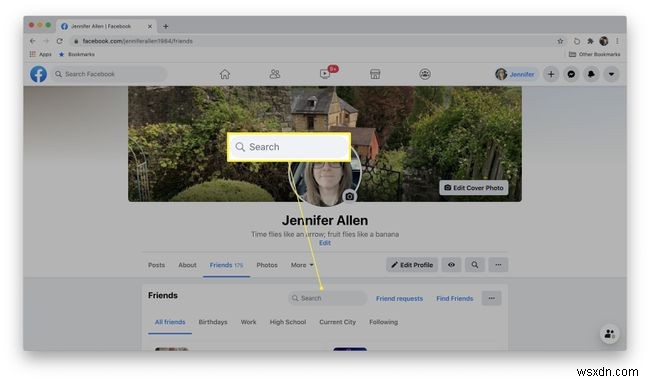Click the camera icon on profile picture
The height and width of the screenshot is (382, 650).
349,196
